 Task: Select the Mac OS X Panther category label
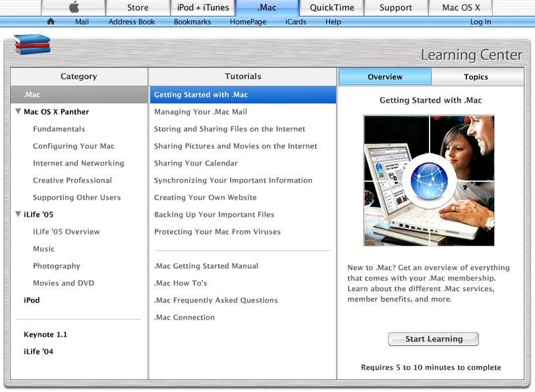pos(56,111)
